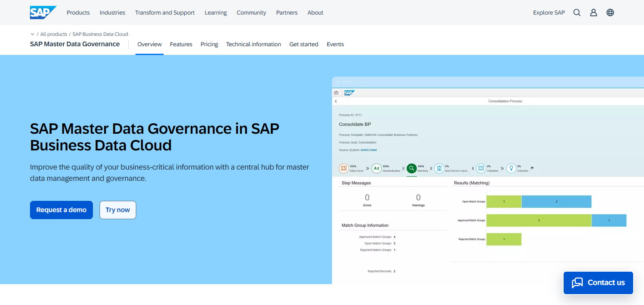Open the Partners menu

(x=287, y=12)
